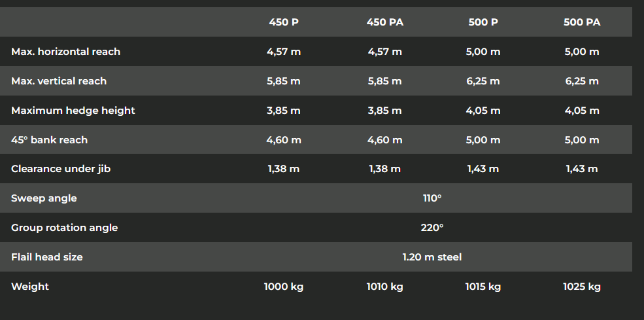Viewport: 644px width, 320px height.
Task: Click the Max. horizontal reach row label
Action: pyautogui.click(x=65, y=52)
